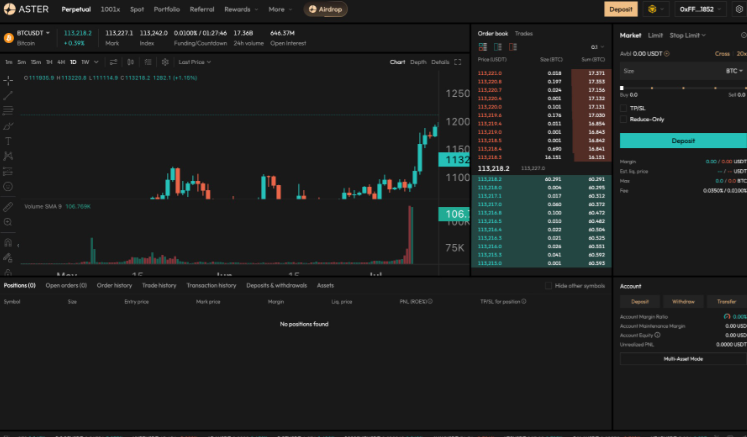Select the text annotation tool
The height and width of the screenshot is (437, 747).
coord(8,141)
